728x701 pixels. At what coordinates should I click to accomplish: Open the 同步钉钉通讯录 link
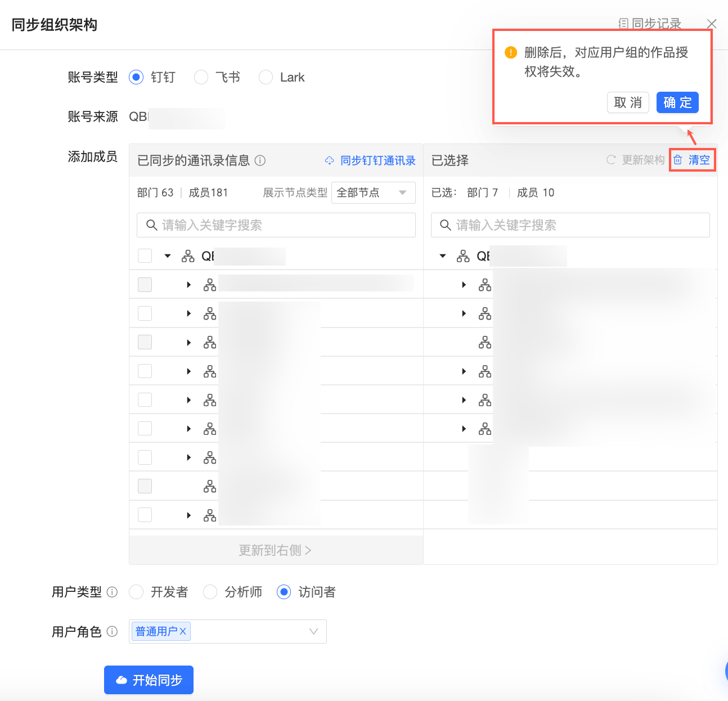click(x=370, y=160)
